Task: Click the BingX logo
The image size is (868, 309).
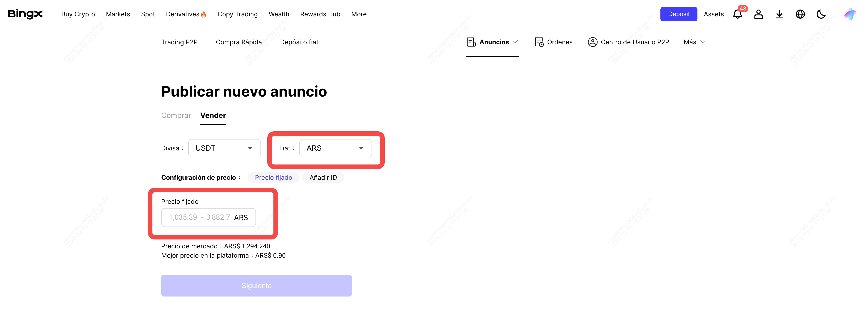Action: (x=25, y=14)
